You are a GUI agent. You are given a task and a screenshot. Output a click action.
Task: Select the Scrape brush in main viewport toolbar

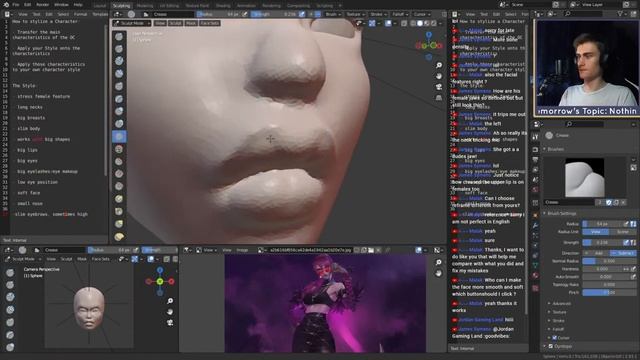coord(119,186)
